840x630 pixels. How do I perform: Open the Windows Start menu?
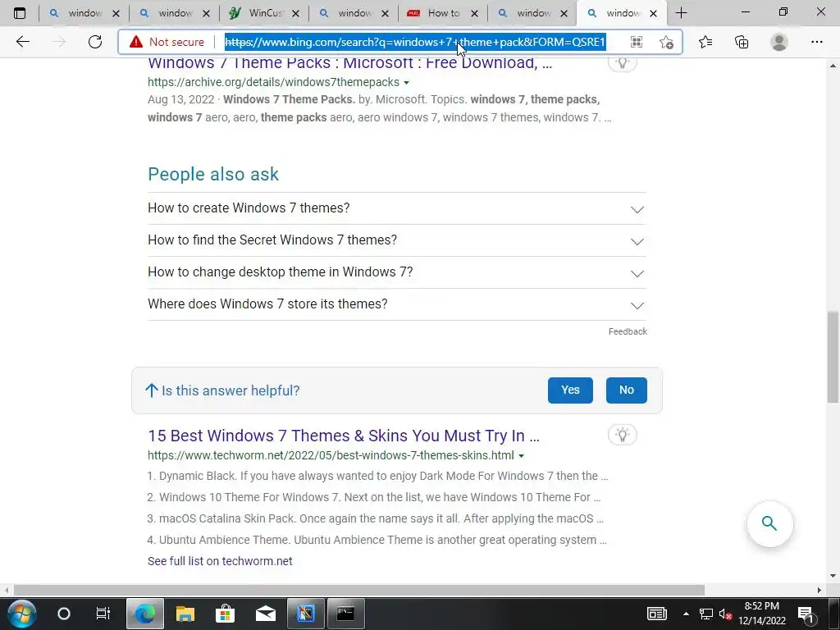[21, 614]
